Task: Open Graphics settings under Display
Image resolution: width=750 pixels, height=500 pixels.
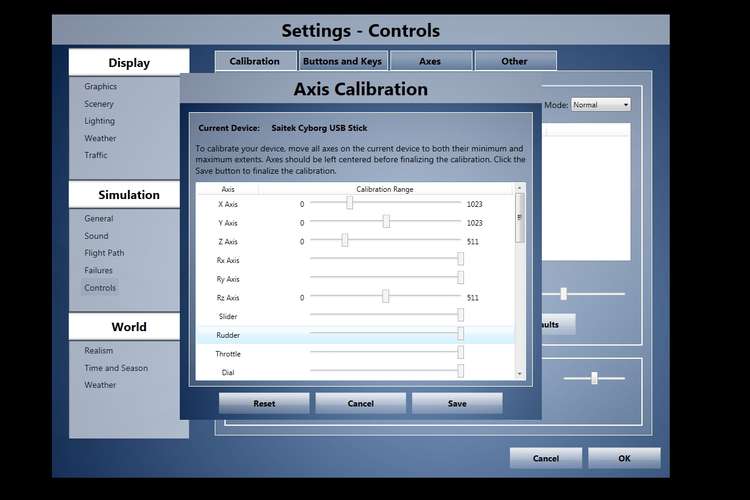Action: point(101,87)
